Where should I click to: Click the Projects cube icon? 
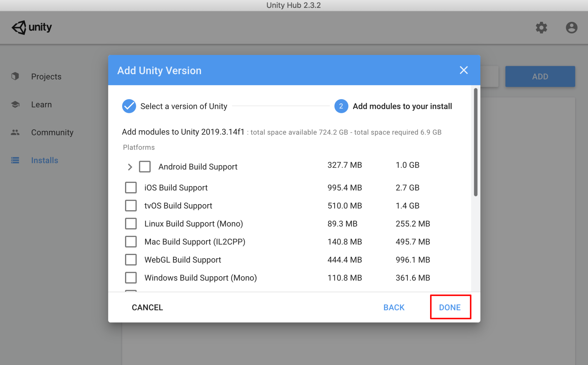[x=15, y=76]
